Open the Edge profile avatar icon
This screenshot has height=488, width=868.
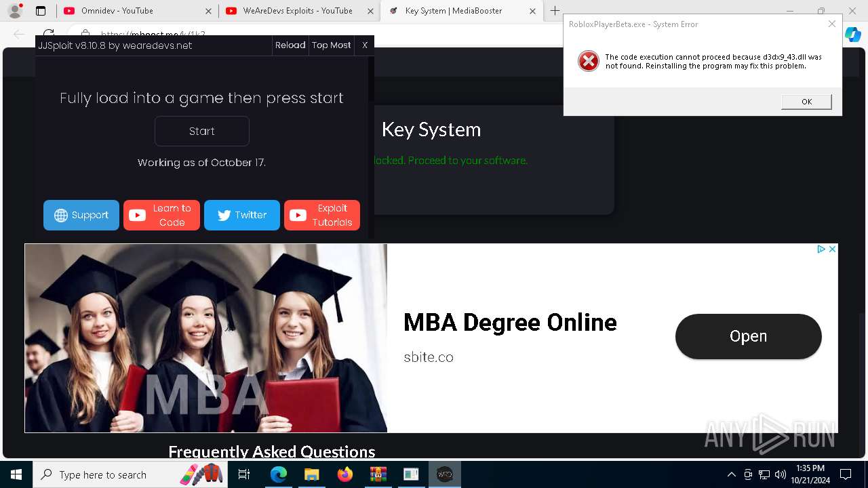pyautogui.click(x=15, y=11)
